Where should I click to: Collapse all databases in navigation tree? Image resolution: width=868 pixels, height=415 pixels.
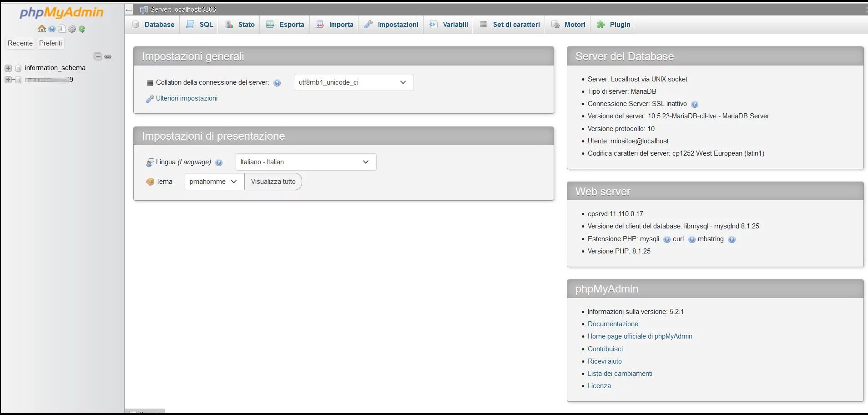pyautogui.click(x=98, y=56)
